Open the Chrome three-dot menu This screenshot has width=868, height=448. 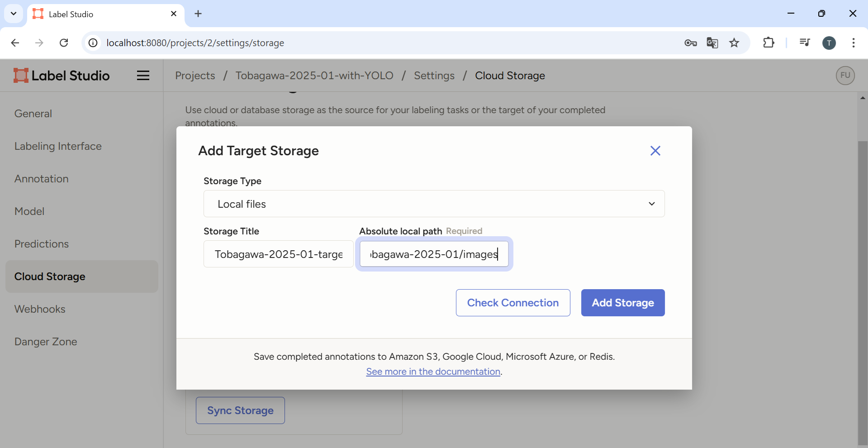click(853, 43)
